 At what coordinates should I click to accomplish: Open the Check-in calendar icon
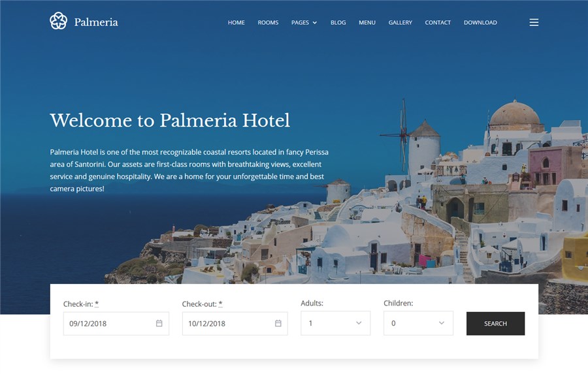coord(159,323)
